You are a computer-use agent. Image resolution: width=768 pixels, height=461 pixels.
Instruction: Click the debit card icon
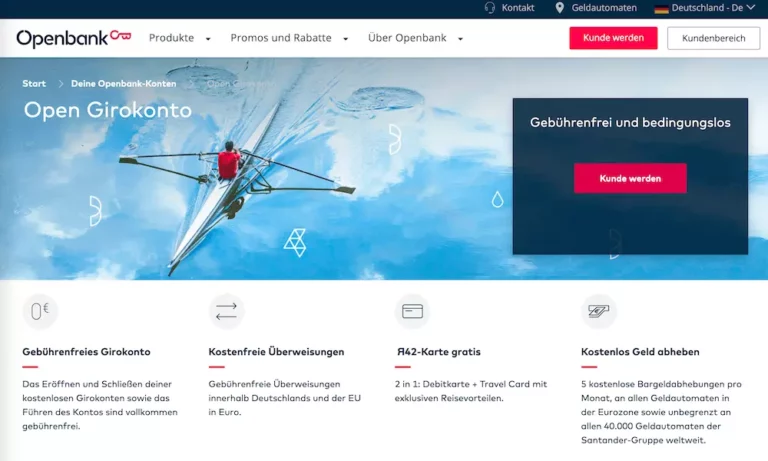[412, 311]
